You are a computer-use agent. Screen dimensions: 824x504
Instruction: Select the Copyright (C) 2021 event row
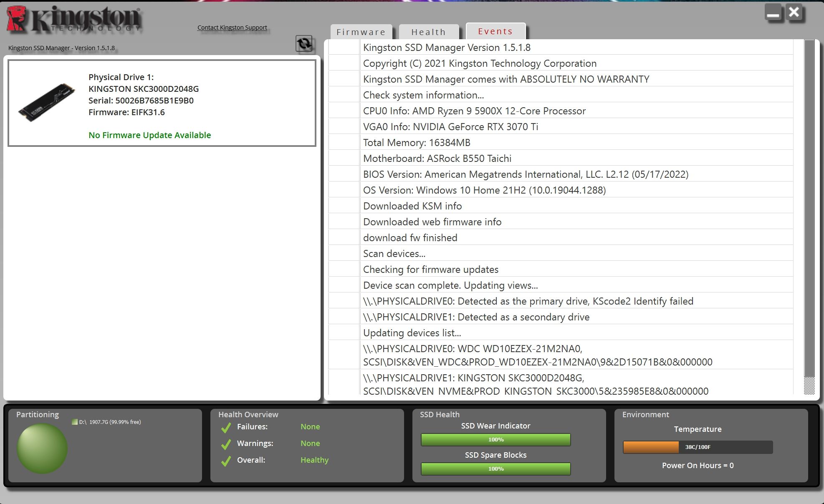point(561,63)
